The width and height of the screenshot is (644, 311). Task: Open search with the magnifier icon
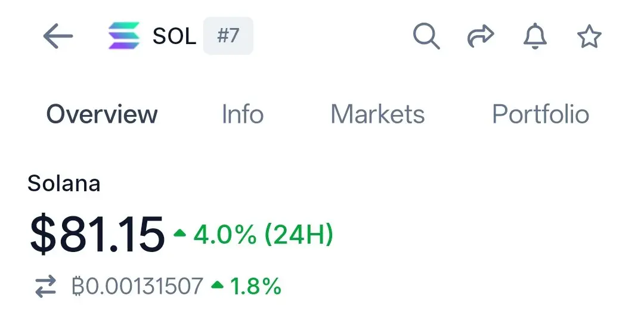[426, 36]
